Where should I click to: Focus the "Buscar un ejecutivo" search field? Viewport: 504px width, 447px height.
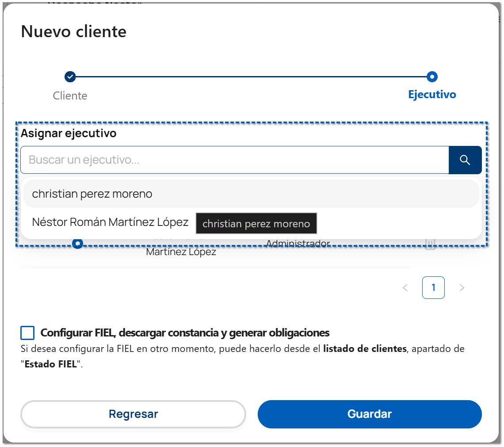234,160
